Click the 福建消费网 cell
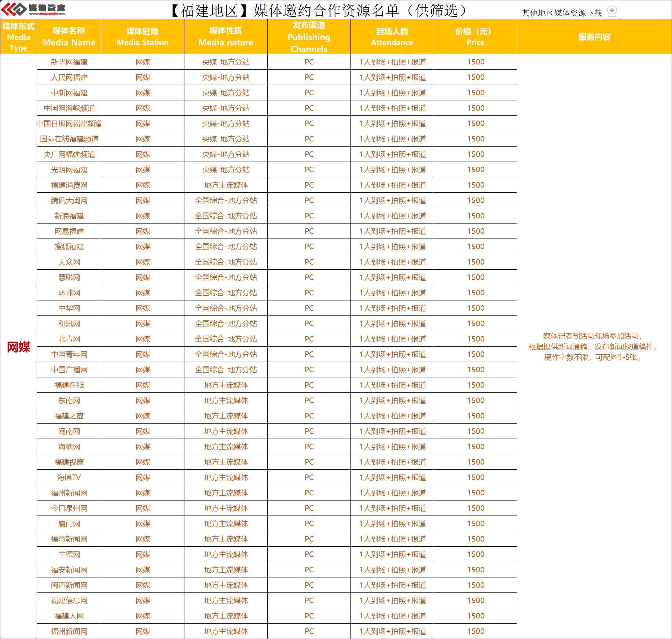This screenshot has height=639, width=672. [69, 185]
